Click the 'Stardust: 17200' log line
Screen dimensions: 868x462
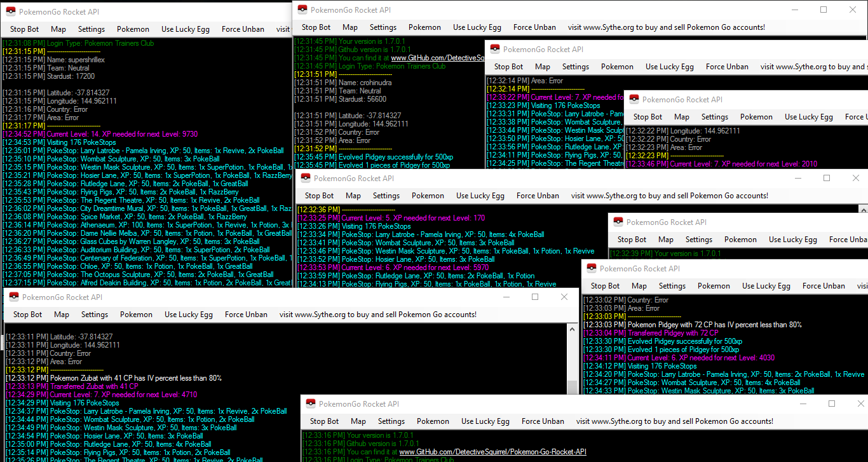pyautogui.click(x=49, y=76)
